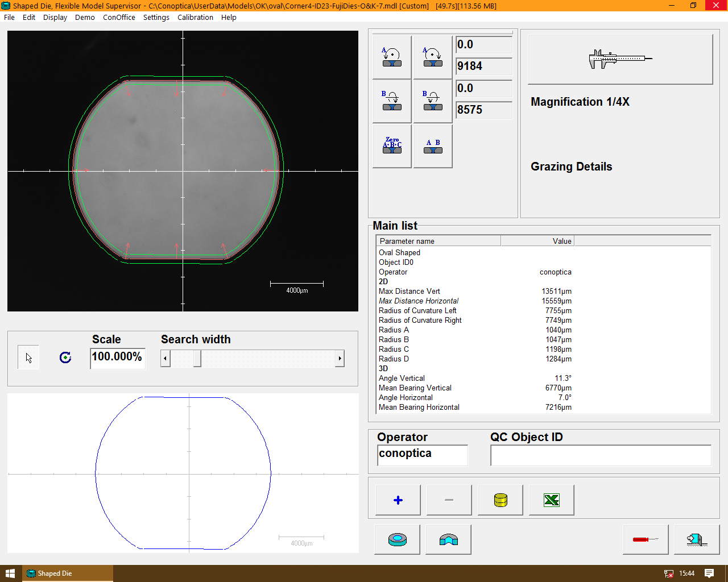Click the blue ring die button
The height and width of the screenshot is (582, 728).
pos(397,539)
